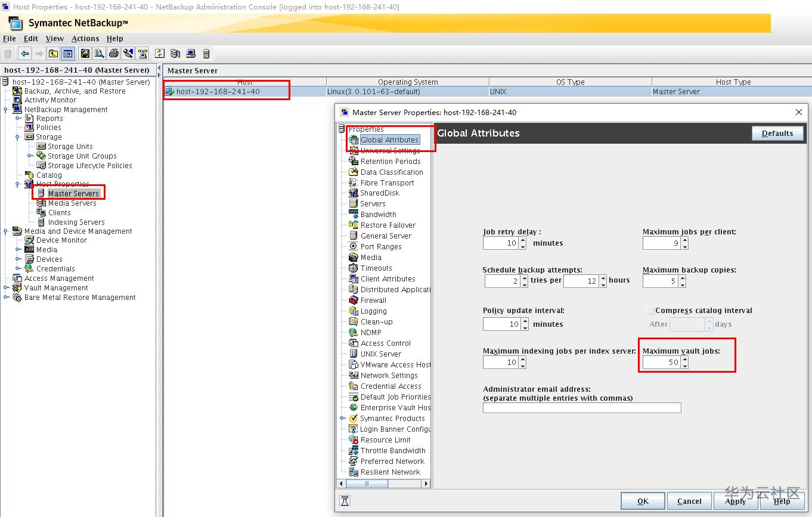
Task: Click the NDMP icon in properties list
Action: 354,333
